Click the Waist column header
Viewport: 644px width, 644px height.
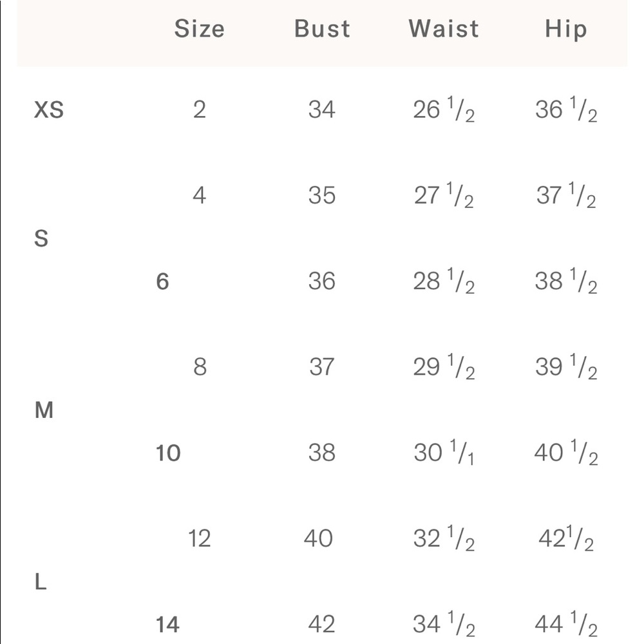pyautogui.click(x=444, y=29)
